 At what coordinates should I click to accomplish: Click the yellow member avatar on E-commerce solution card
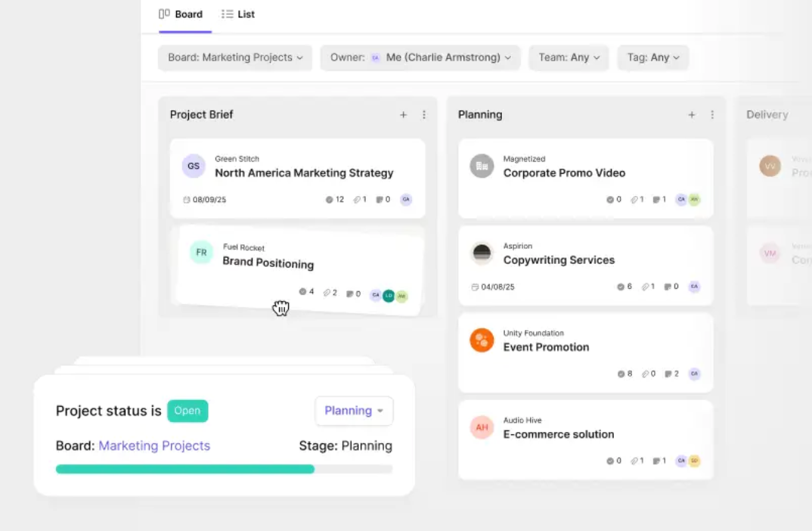tap(695, 461)
